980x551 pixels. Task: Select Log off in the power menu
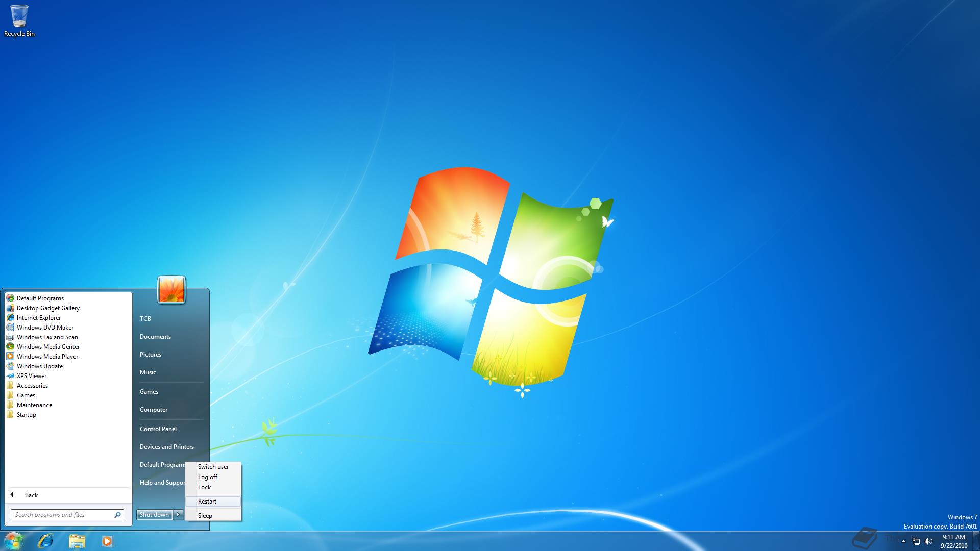213,477
